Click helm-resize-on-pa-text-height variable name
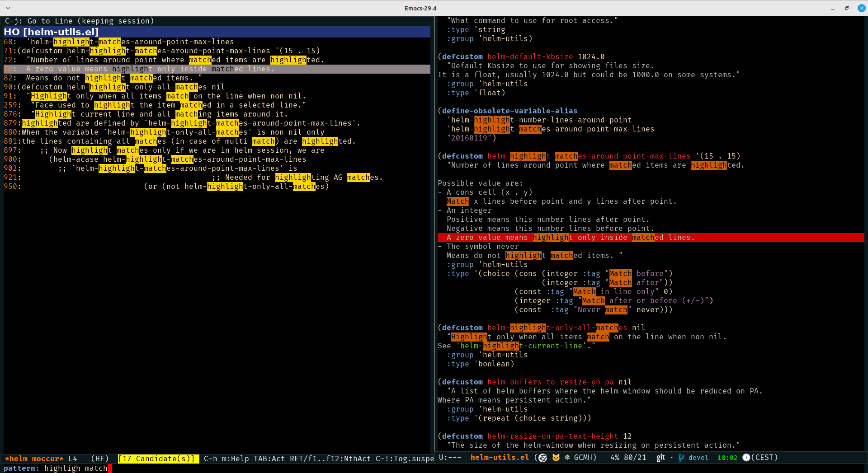This screenshot has height=473, width=868. 553,436
